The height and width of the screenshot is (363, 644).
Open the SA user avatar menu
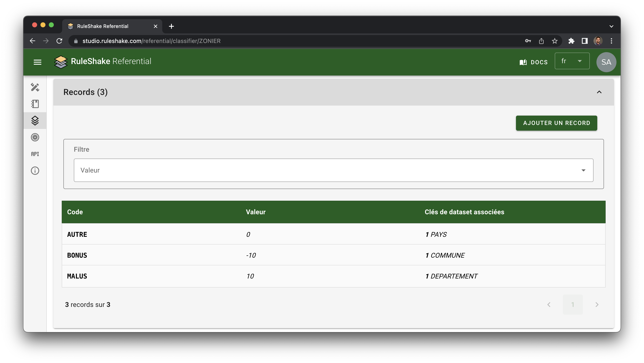click(606, 62)
